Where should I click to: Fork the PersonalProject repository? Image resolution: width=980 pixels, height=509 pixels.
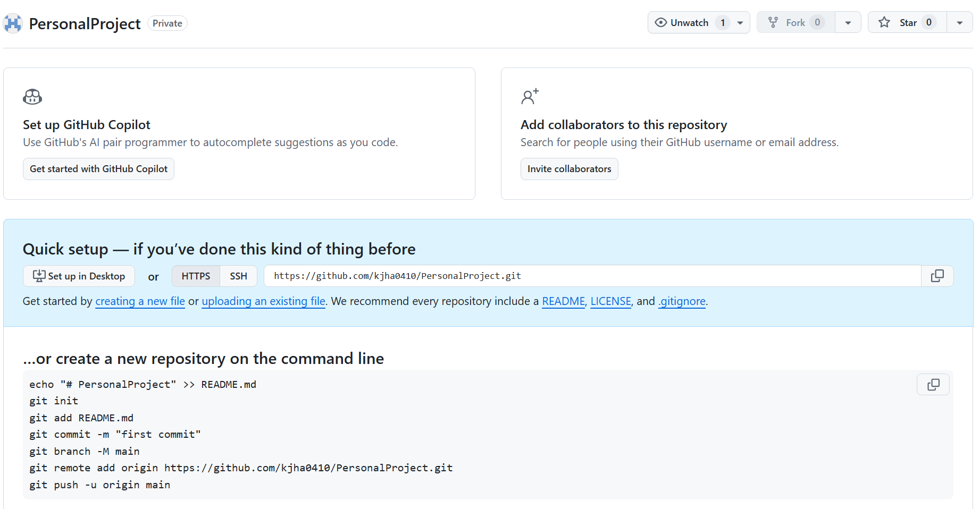[x=796, y=22]
